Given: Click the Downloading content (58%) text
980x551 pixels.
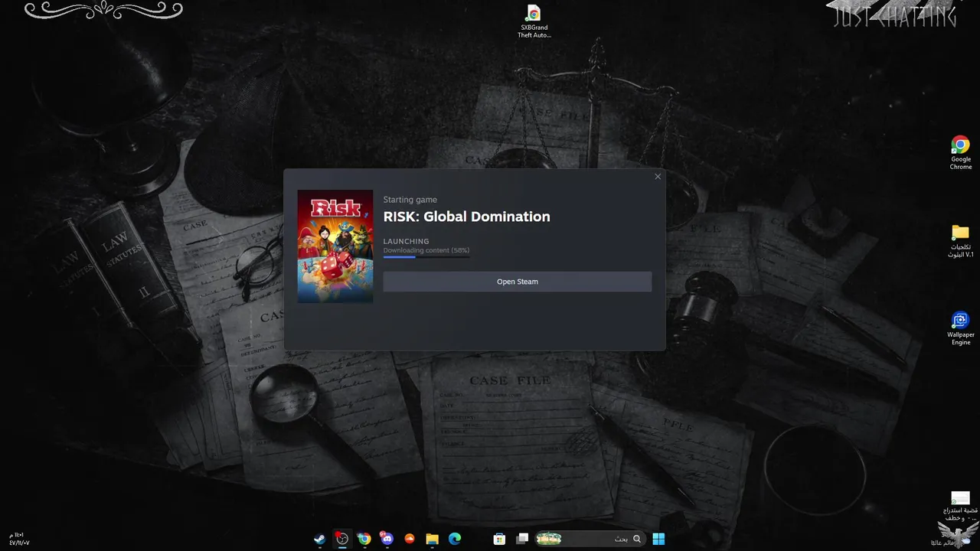Looking at the screenshot, I should 426,250.
